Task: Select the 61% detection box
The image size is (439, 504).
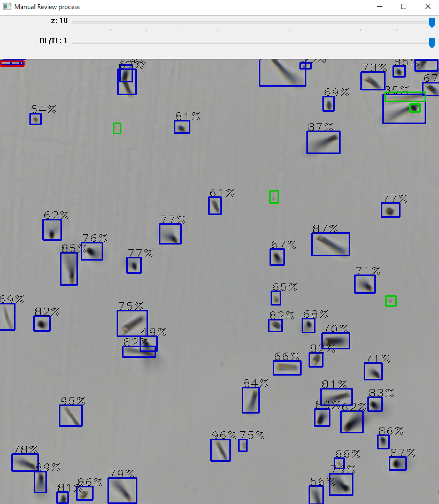Action: coord(215,206)
